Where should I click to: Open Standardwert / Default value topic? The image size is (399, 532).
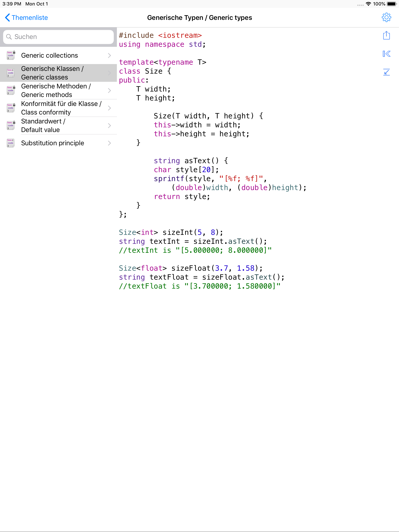pyautogui.click(x=58, y=126)
